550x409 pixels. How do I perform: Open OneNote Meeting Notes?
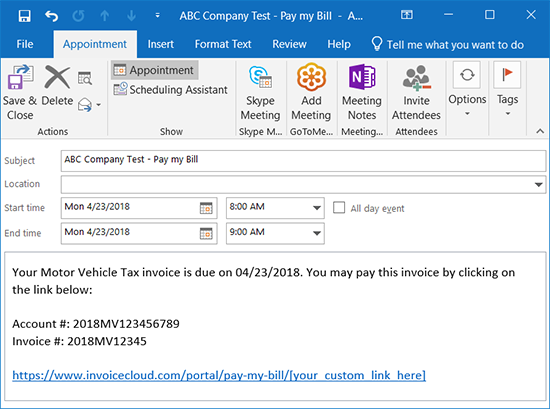(362, 76)
